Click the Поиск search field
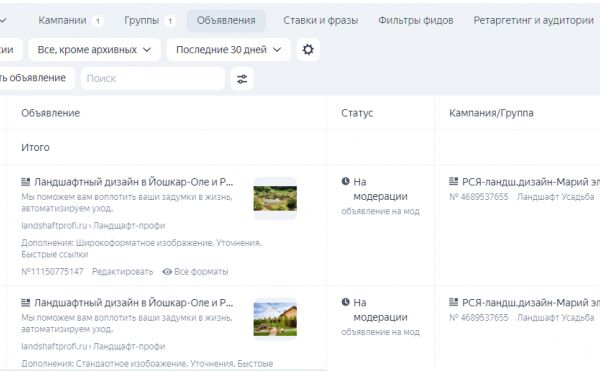 tap(153, 79)
